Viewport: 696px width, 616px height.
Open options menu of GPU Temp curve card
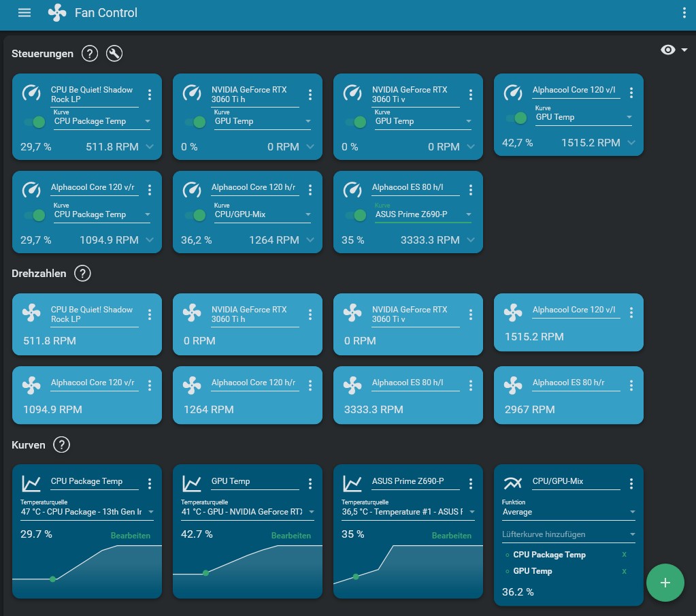[x=310, y=484]
